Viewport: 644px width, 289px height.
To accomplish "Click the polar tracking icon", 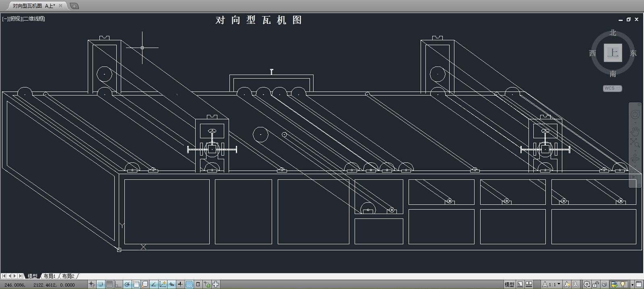I will (127, 285).
